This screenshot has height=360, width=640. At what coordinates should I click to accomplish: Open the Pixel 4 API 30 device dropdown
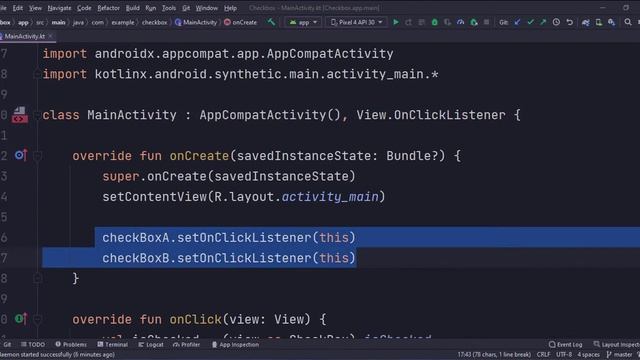tap(356, 22)
